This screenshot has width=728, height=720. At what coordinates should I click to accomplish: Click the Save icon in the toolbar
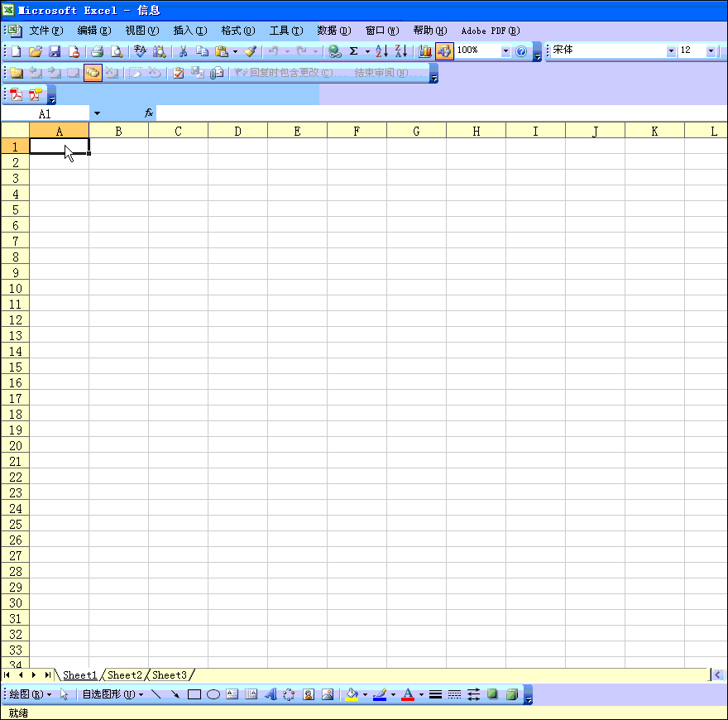55,51
